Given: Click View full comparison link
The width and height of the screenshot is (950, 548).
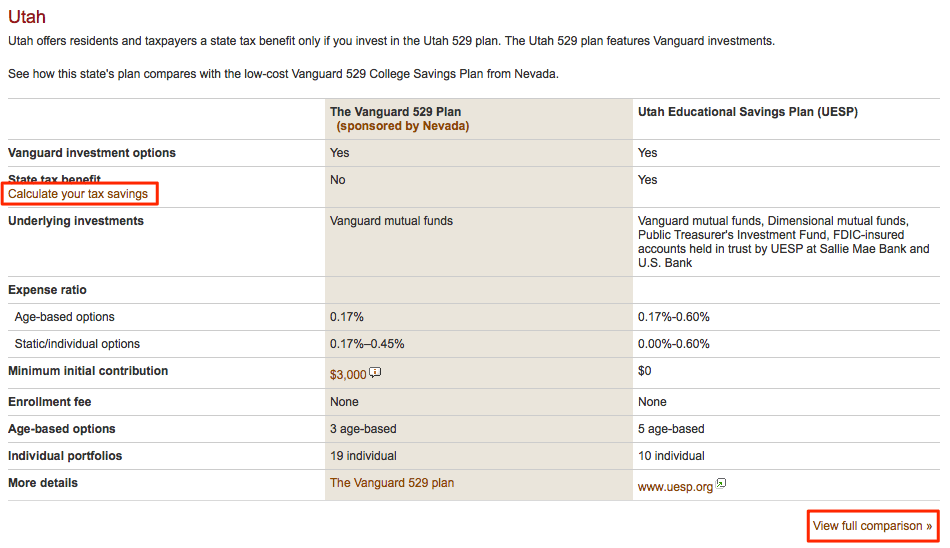Looking at the screenshot, I should (x=872, y=526).
